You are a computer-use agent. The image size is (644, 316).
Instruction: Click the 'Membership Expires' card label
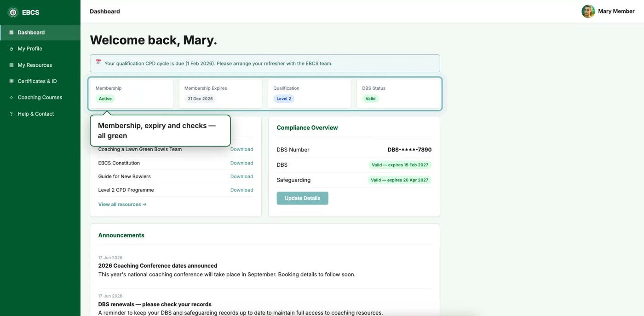coord(206,88)
